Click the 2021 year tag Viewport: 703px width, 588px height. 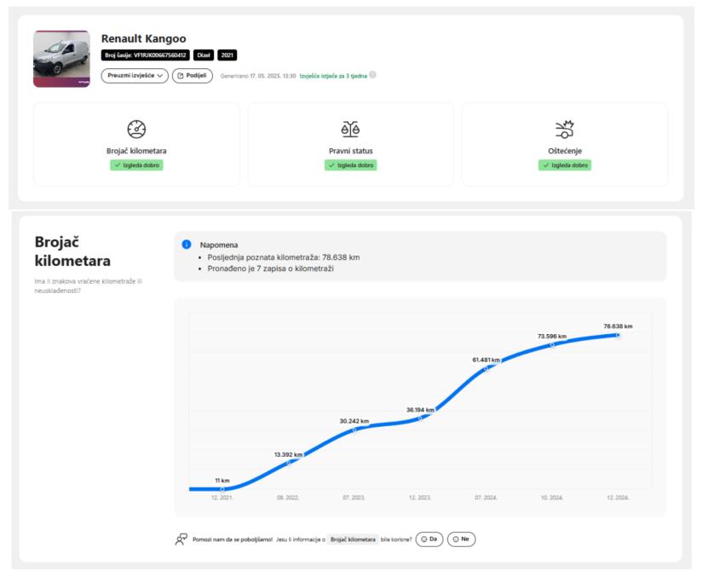[x=228, y=55]
